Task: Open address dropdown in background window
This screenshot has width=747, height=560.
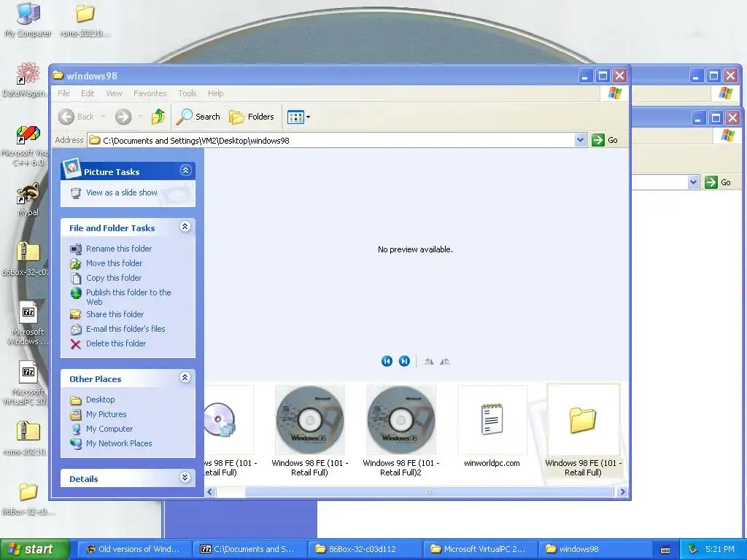Action: pyautogui.click(x=693, y=182)
